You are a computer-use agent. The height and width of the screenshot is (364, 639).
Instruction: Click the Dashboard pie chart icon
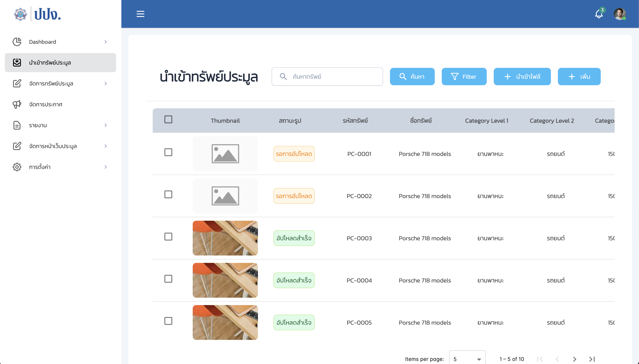[x=17, y=42]
